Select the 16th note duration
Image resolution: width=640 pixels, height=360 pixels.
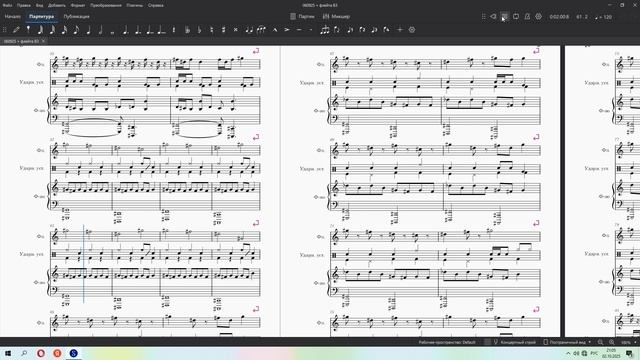pos(64,29)
